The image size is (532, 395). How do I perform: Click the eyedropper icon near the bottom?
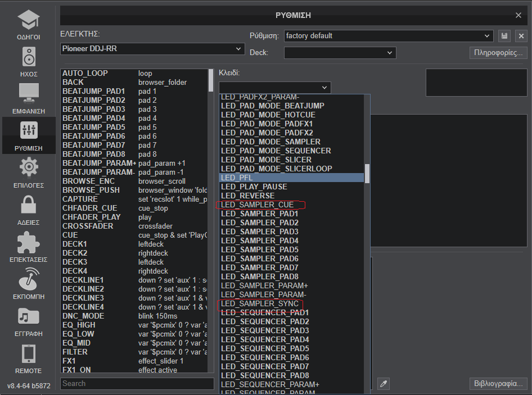[x=383, y=384]
